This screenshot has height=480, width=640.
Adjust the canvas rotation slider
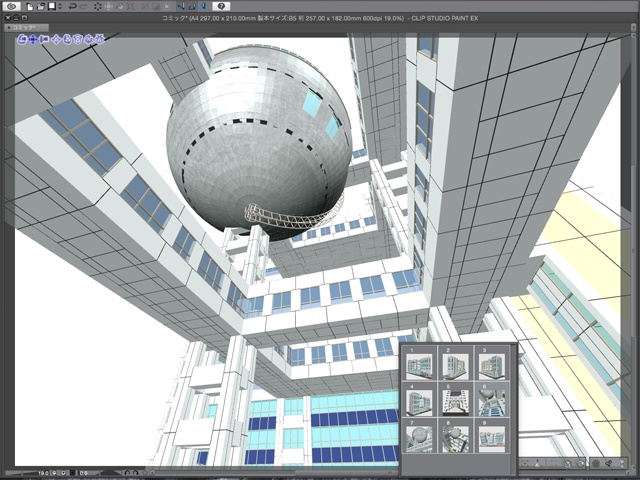[x=110, y=473]
